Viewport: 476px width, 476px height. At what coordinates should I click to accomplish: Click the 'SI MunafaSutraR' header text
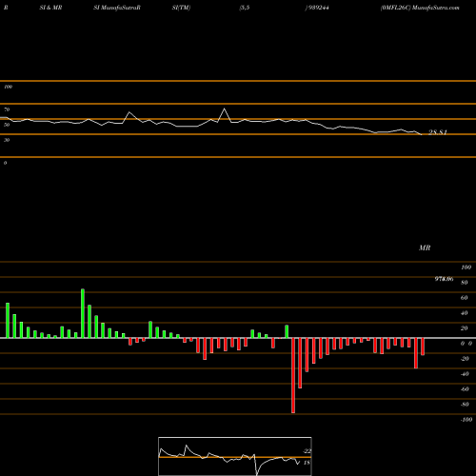coord(117,8)
